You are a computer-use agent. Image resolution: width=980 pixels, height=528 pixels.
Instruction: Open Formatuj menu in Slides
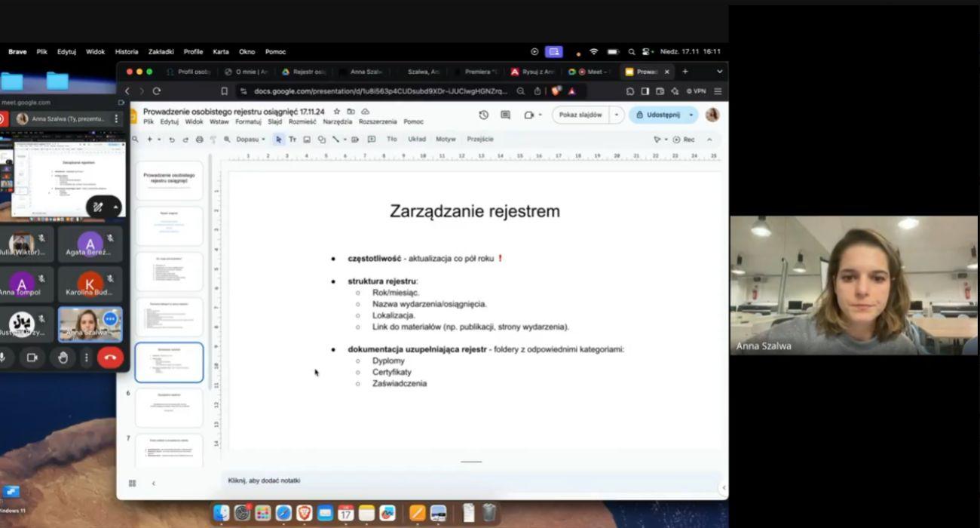[x=248, y=121]
